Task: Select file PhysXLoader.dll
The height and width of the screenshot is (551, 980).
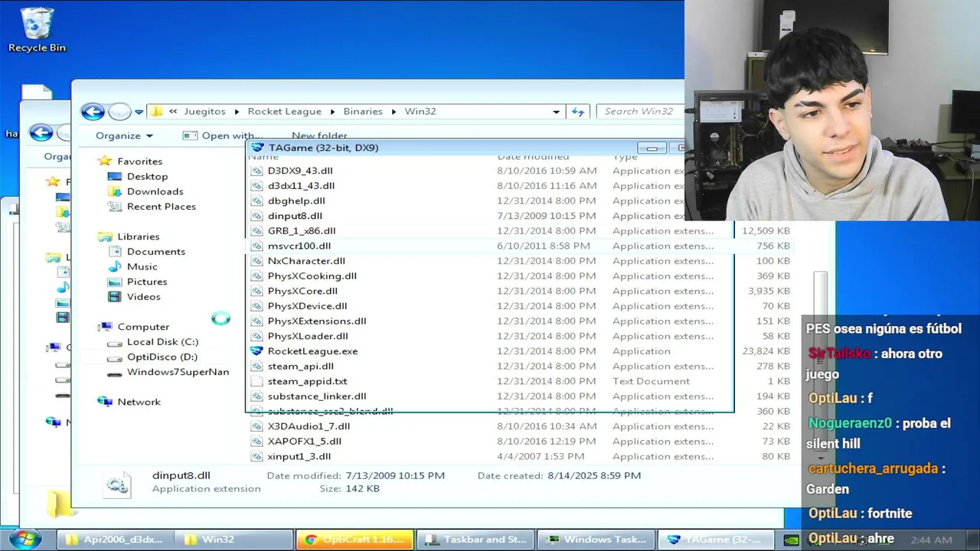Action: [308, 336]
